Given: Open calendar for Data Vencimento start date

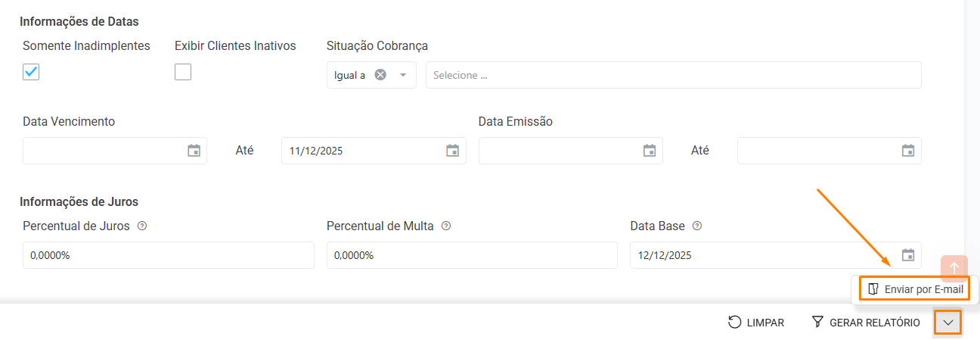Looking at the screenshot, I should click(x=194, y=151).
